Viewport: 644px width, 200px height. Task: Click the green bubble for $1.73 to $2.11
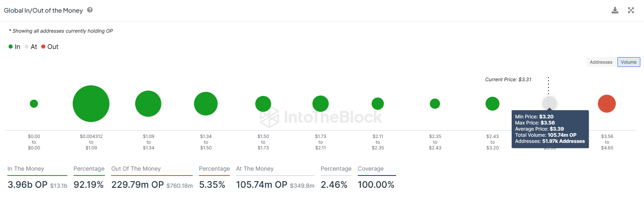coord(321,104)
